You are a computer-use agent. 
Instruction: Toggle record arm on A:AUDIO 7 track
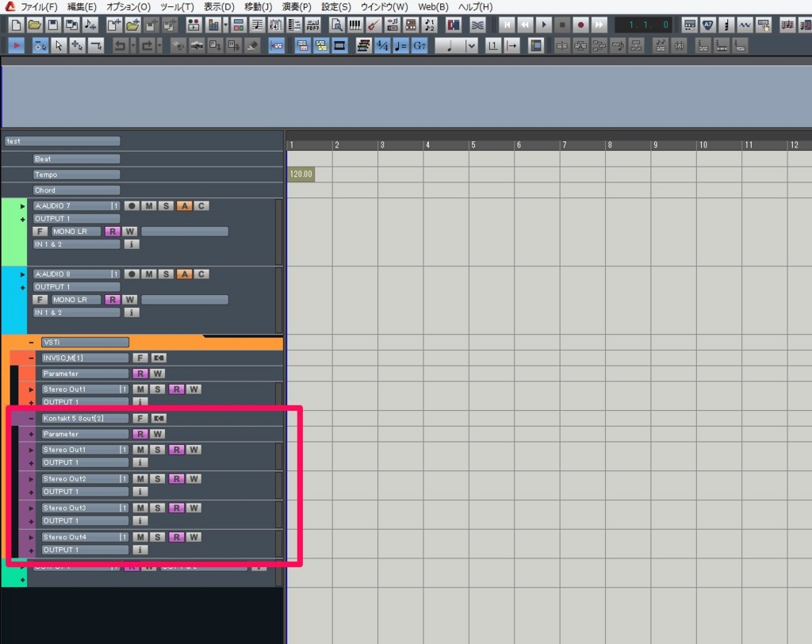[x=132, y=206]
